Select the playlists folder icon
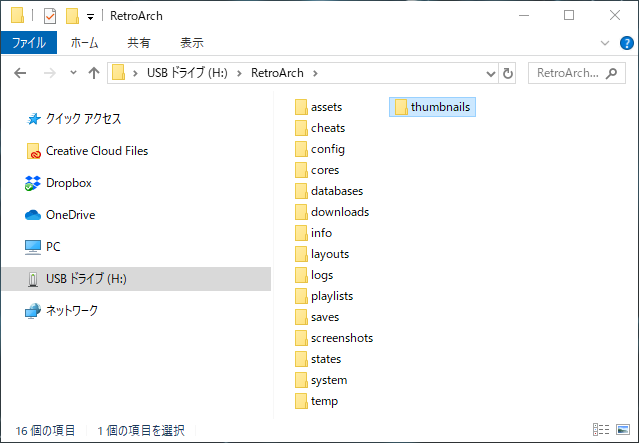Viewport: 639px width, 443px height. 301,296
